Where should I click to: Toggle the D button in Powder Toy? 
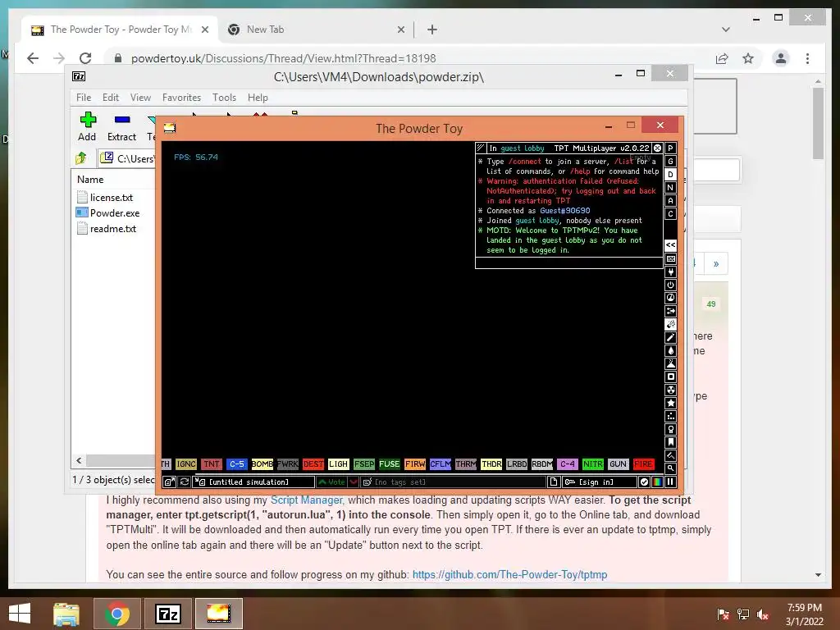click(670, 174)
